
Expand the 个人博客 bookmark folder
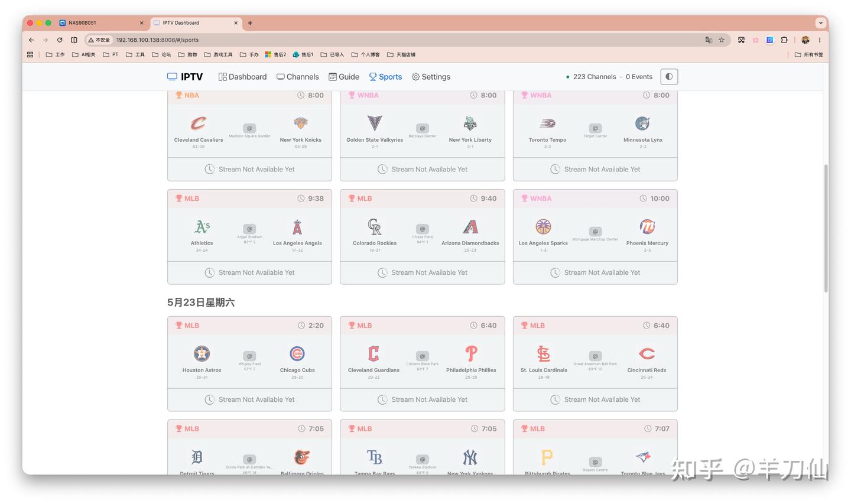365,54
